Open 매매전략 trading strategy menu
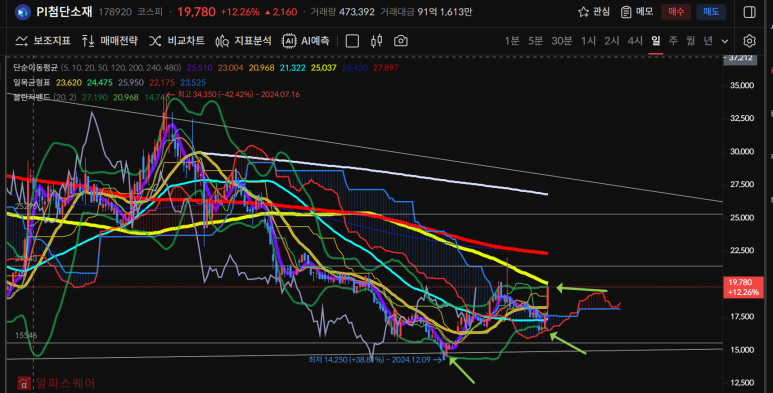This screenshot has height=393, width=773. 109,41
